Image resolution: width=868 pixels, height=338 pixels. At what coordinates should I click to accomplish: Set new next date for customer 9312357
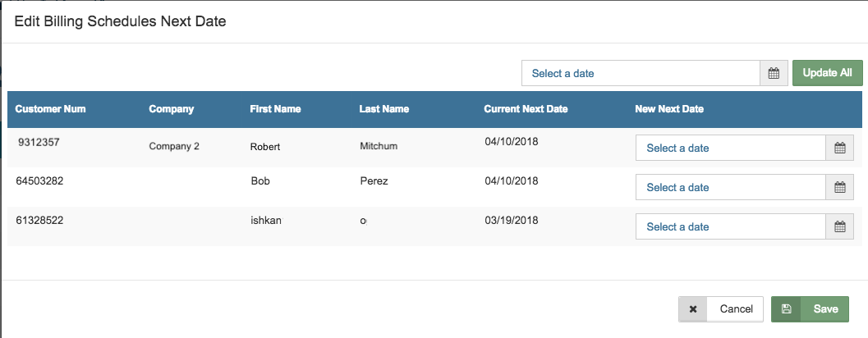(731, 148)
